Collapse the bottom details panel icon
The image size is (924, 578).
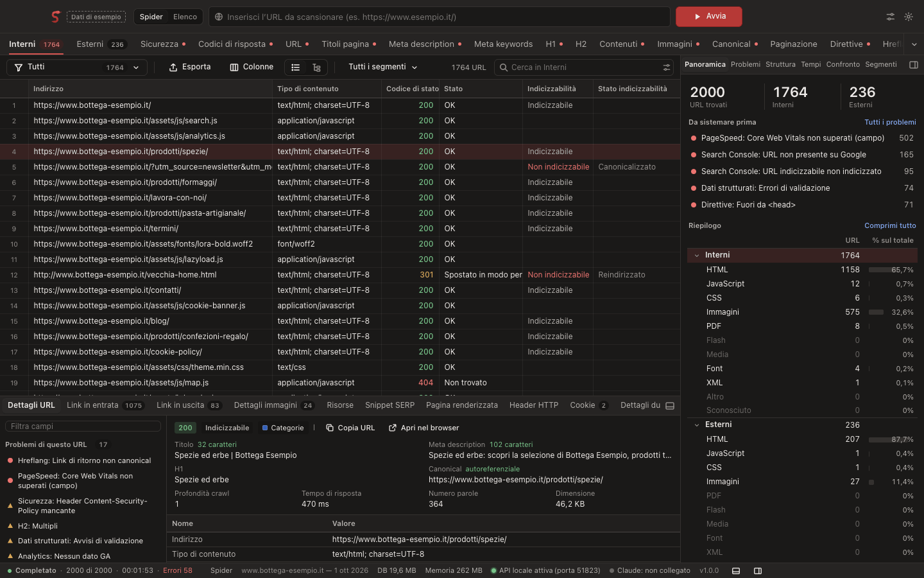click(x=670, y=406)
